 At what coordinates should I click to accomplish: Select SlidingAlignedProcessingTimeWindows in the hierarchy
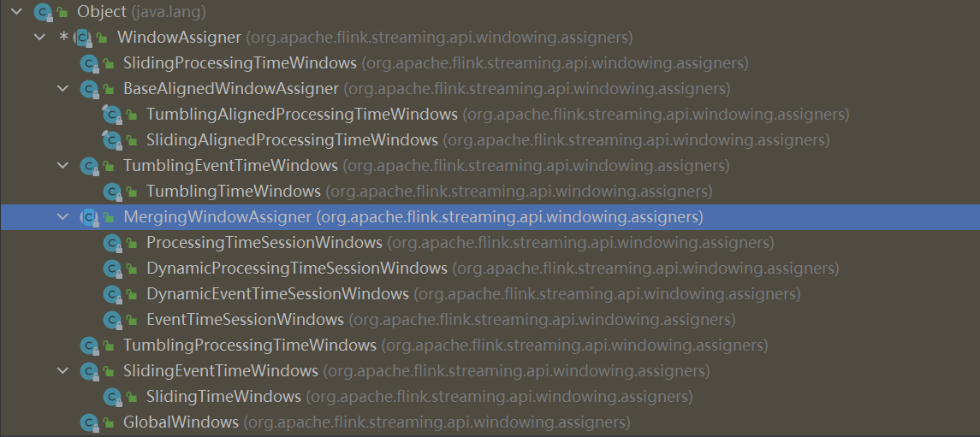292,140
